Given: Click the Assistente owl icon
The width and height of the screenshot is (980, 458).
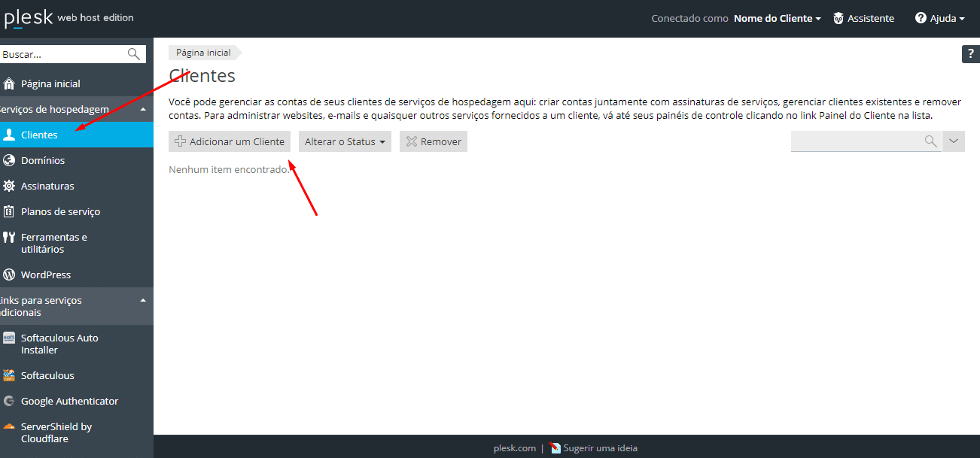Looking at the screenshot, I should [838, 18].
